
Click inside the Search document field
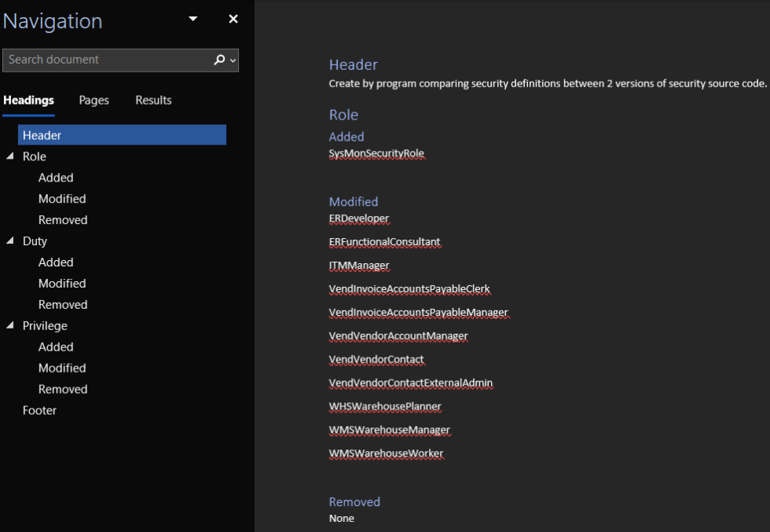tap(102, 60)
